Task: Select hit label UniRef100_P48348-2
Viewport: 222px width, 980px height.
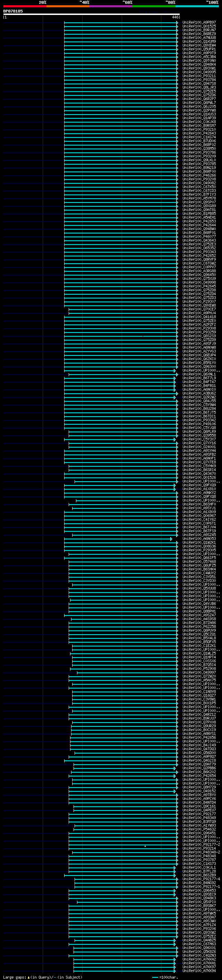Action: 201,852
